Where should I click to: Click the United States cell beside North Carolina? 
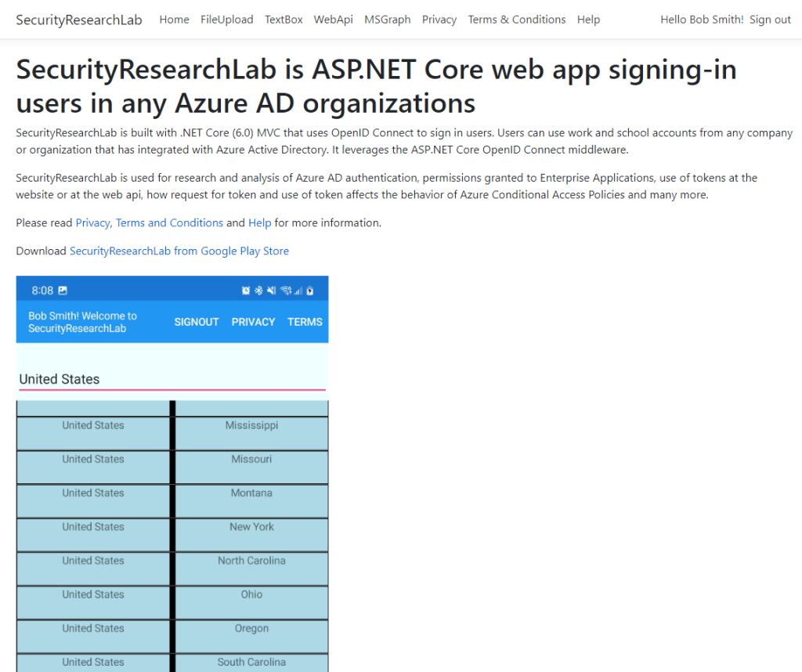[93, 569]
